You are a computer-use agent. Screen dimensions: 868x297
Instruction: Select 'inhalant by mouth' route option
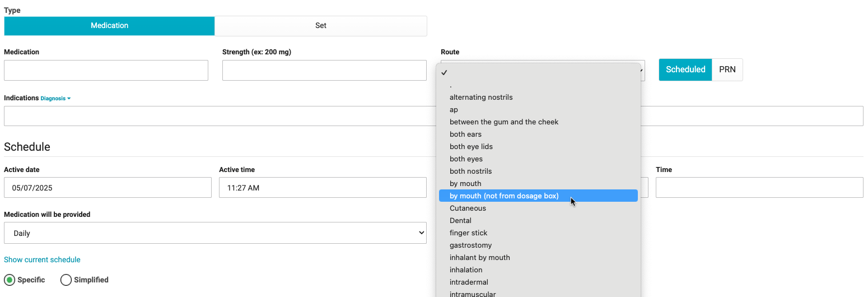(x=479, y=257)
